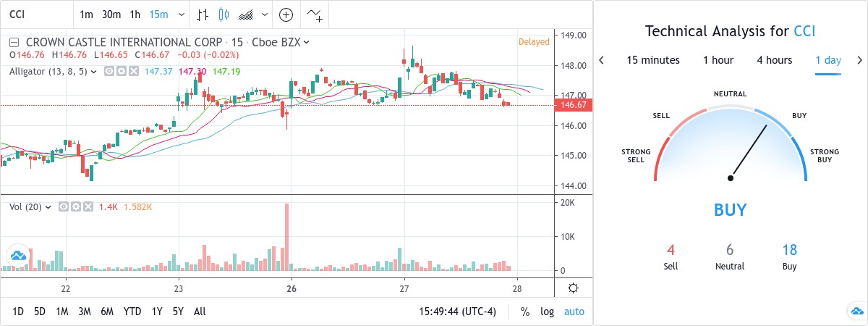
Task: Open the CCI link in Technical Analysis title
Action: (x=804, y=31)
